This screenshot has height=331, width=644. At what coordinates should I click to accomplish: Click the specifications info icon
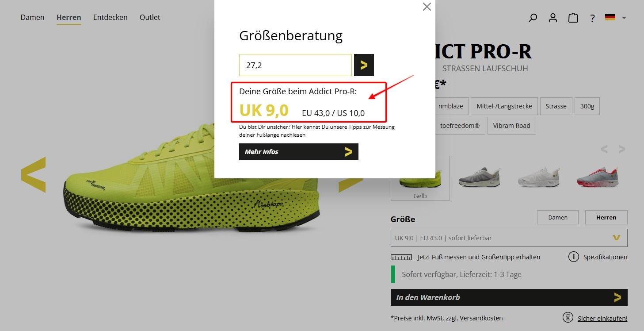(574, 257)
